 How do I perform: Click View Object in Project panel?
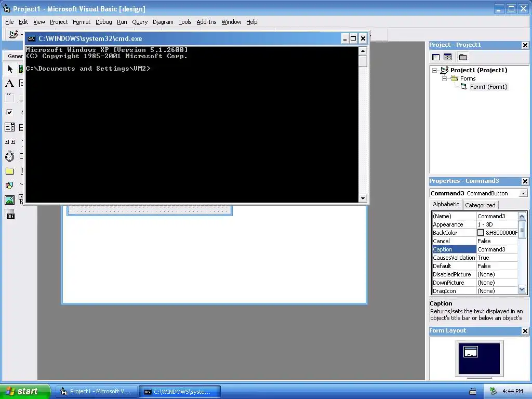(447, 57)
